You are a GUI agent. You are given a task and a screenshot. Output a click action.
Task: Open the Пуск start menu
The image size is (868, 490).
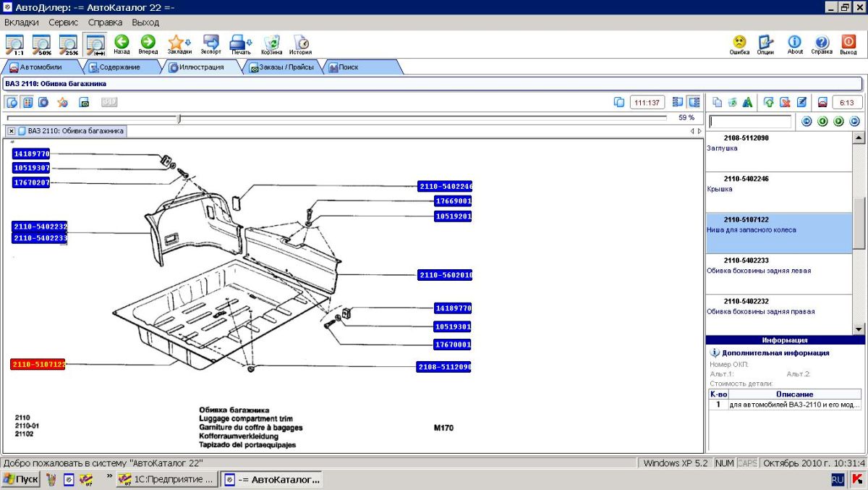[21, 479]
